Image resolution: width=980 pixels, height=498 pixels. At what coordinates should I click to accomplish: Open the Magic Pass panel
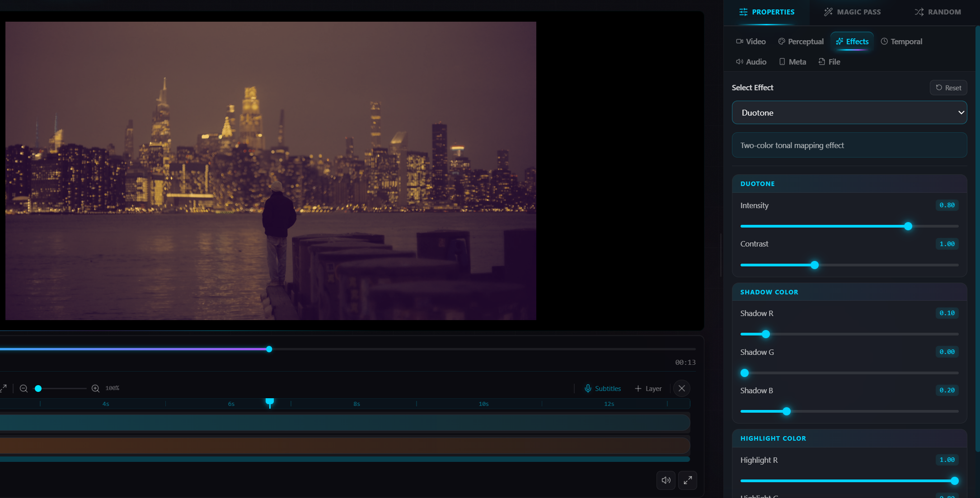(x=852, y=12)
